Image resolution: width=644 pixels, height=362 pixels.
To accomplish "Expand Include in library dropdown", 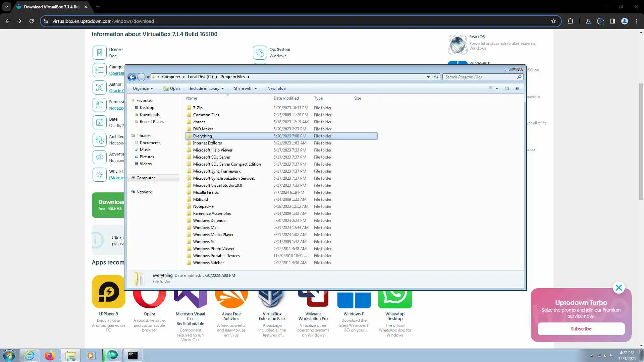I will 206,88.
